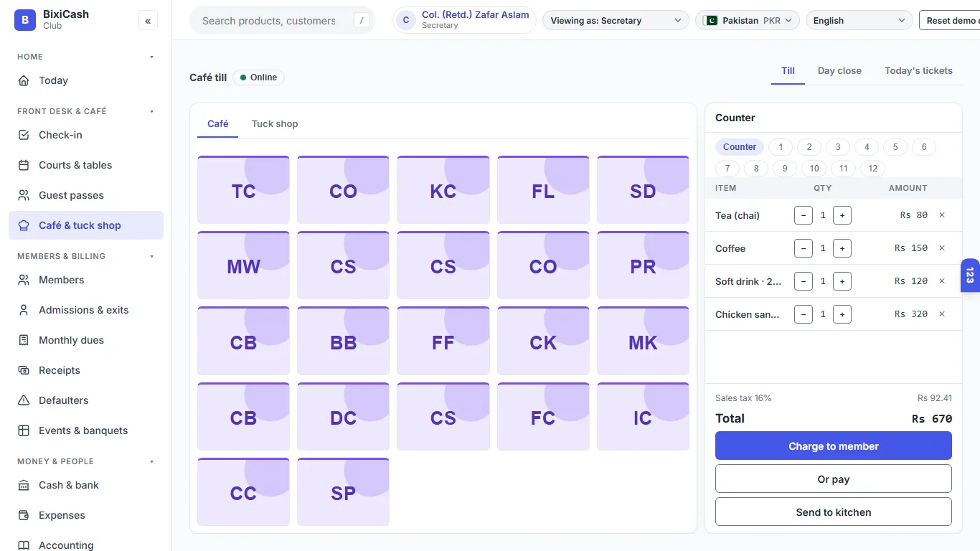Viewport: 980px width, 551px height.
Task: Open Monthly dues document icon
Action: (x=24, y=340)
